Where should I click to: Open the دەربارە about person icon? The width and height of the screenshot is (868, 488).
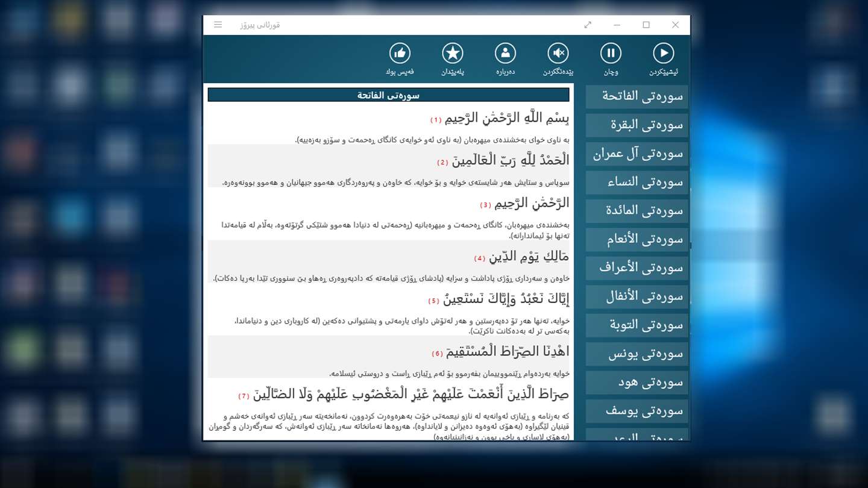[505, 53]
